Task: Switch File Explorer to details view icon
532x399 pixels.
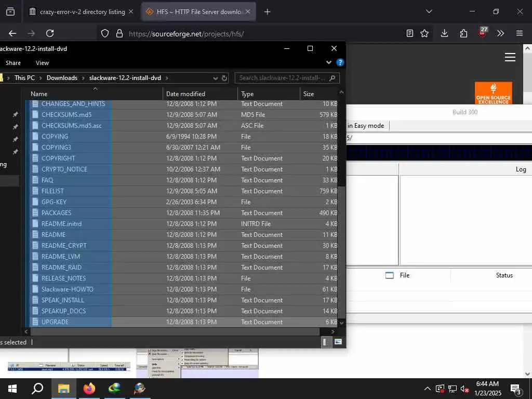Action: point(325,342)
